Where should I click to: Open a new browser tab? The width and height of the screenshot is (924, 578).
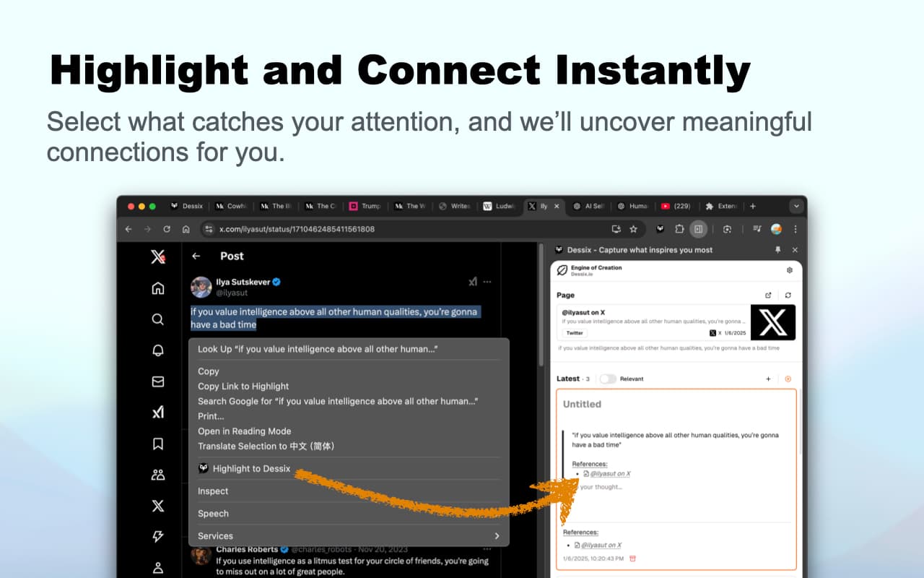click(753, 206)
